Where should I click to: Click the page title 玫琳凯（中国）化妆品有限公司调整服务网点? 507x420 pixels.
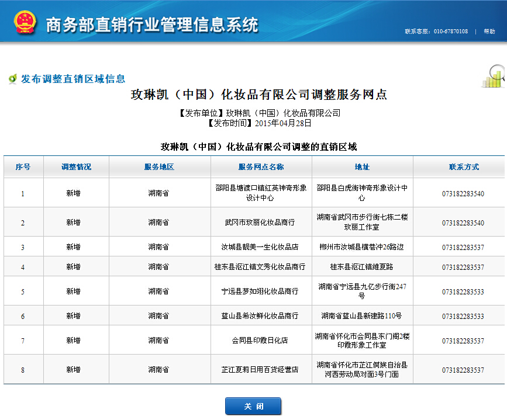(258, 94)
